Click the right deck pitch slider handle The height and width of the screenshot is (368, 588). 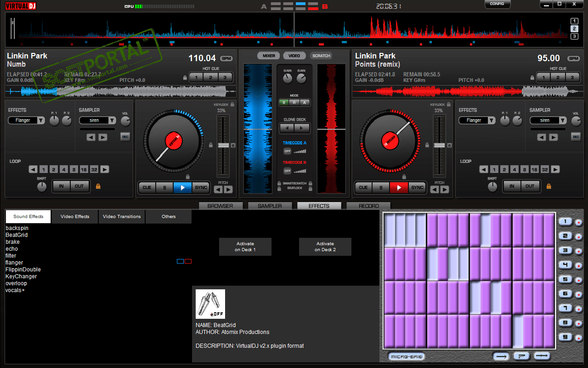point(440,145)
